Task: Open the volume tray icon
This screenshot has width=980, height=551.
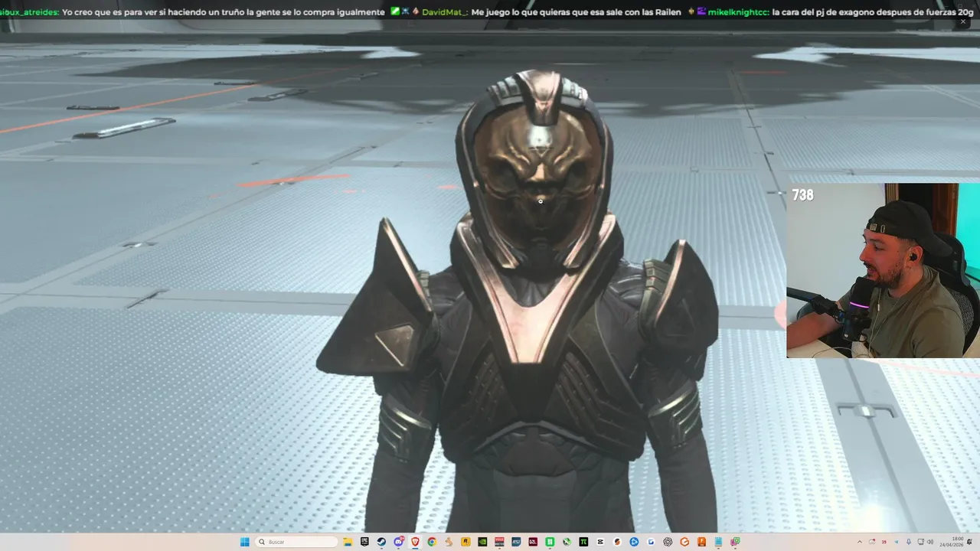Action: click(930, 542)
